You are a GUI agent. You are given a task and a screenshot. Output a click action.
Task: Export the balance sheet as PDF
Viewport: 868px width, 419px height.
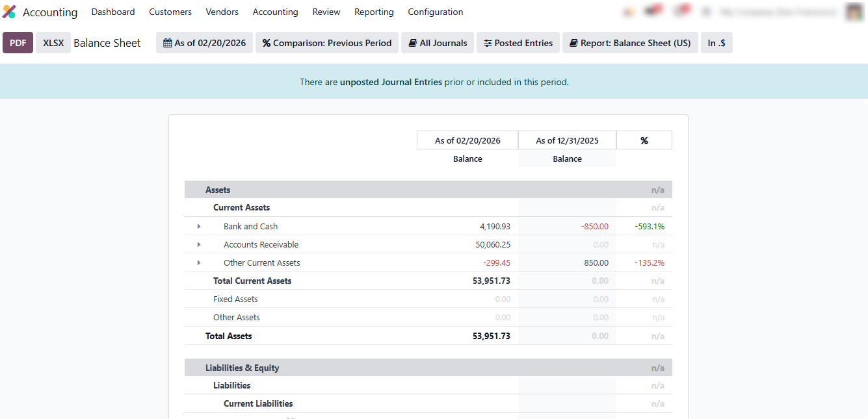tap(18, 43)
